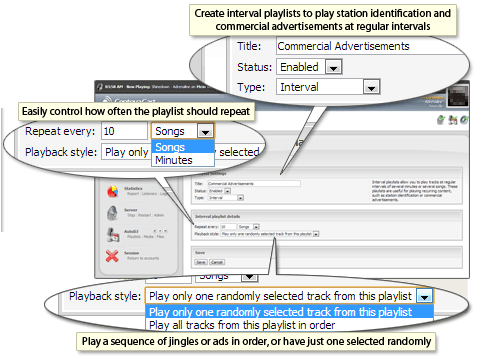Click the middle toolbar icon at top right

(453, 120)
